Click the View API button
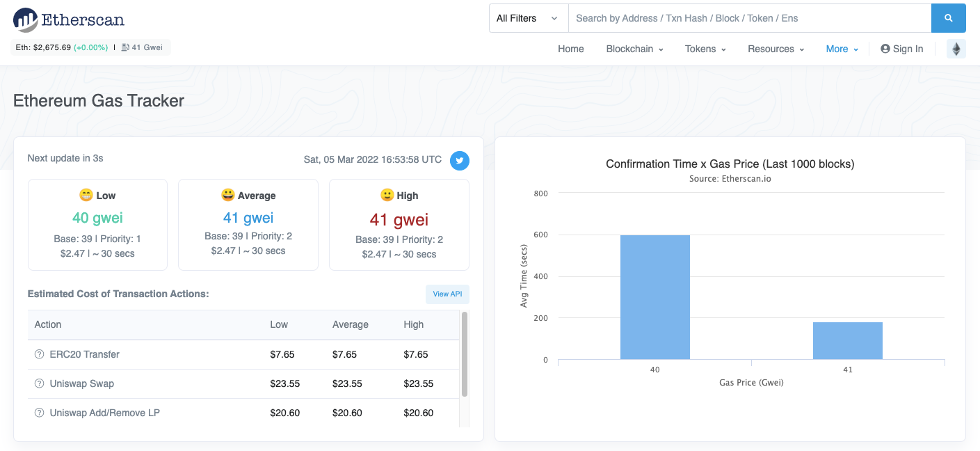Screen dimensions: 980x451 (x=447, y=294)
